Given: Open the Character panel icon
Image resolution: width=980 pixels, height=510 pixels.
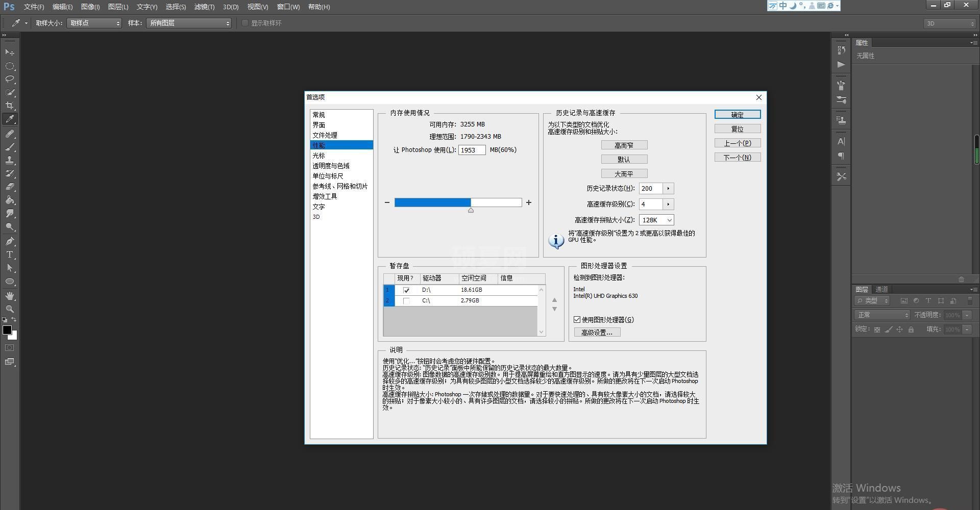Looking at the screenshot, I should [x=841, y=141].
